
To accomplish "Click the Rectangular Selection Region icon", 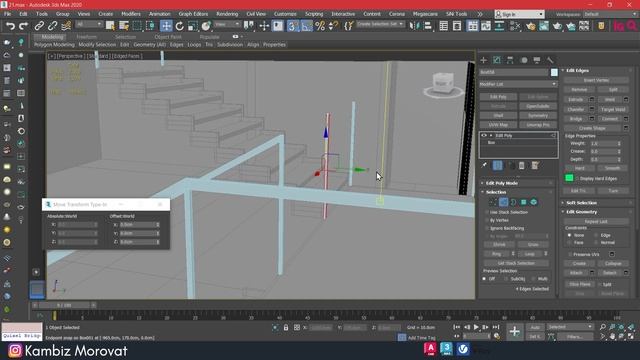I will coord(137,26).
